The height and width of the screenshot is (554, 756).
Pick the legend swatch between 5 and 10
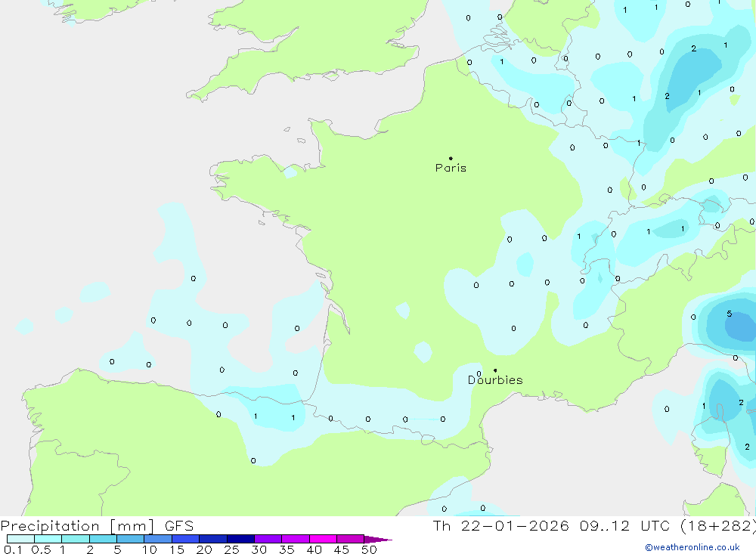pos(130,539)
